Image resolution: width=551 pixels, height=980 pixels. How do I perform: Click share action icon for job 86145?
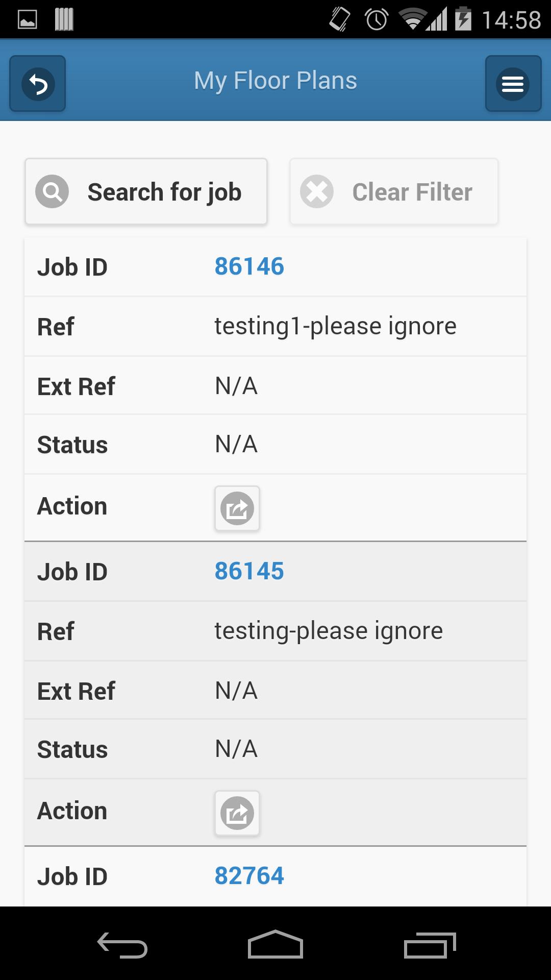[237, 813]
